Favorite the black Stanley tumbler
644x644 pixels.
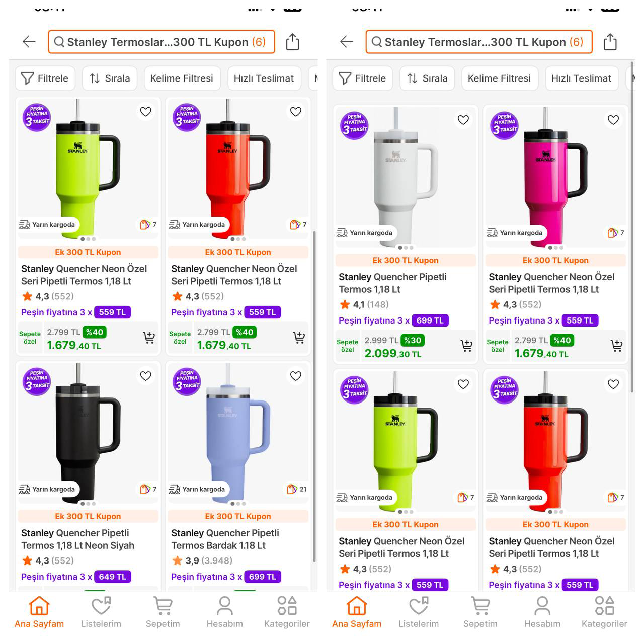point(146,376)
